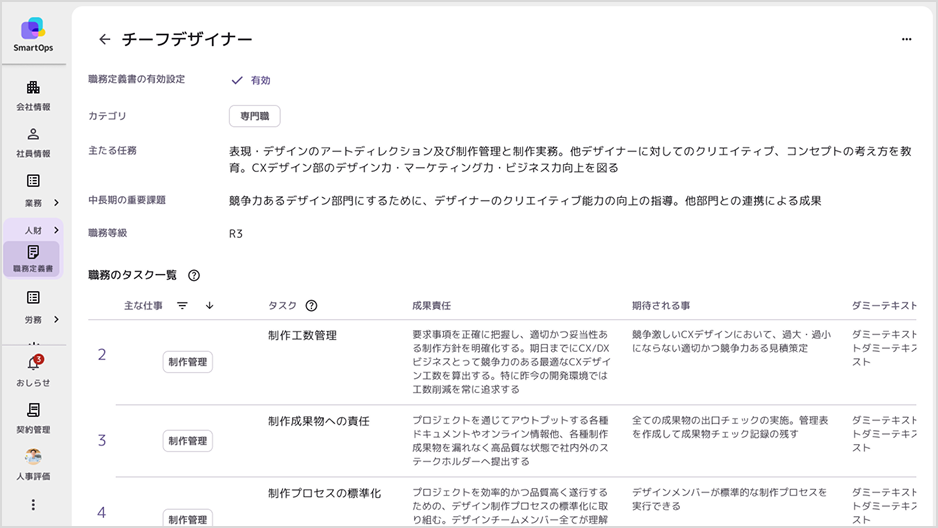Image resolution: width=938 pixels, height=528 pixels.
Task: Select task 制作成果物への責任
Action: [x=319, y=422]
